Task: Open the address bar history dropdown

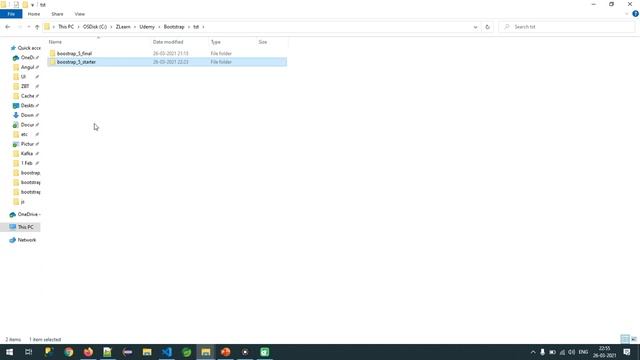Action: (476, 27)
